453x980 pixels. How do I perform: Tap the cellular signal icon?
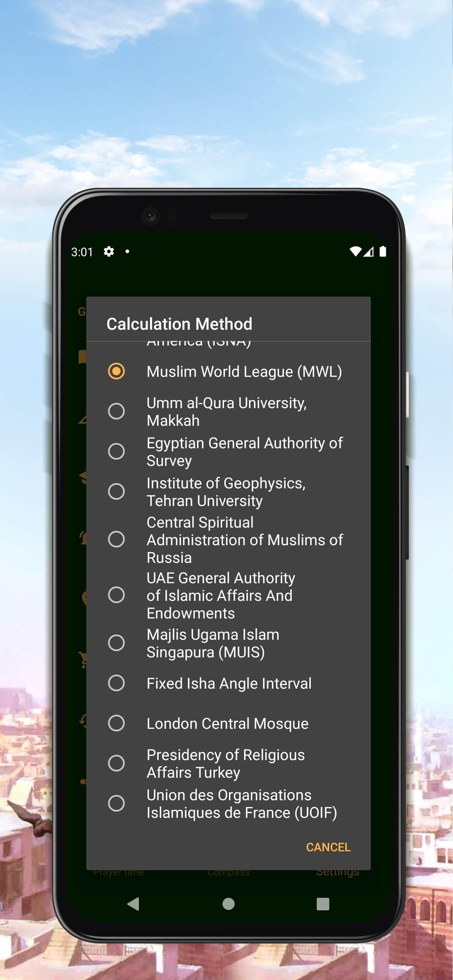click(368, 252)
